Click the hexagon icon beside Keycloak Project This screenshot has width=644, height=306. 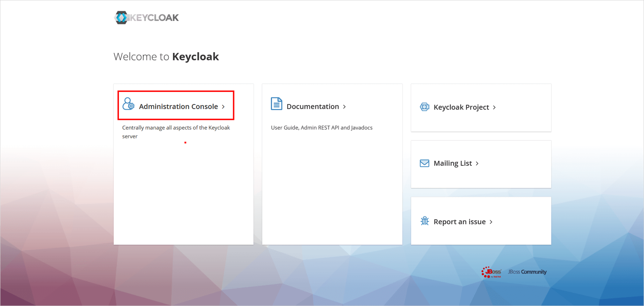coord(425,107)
